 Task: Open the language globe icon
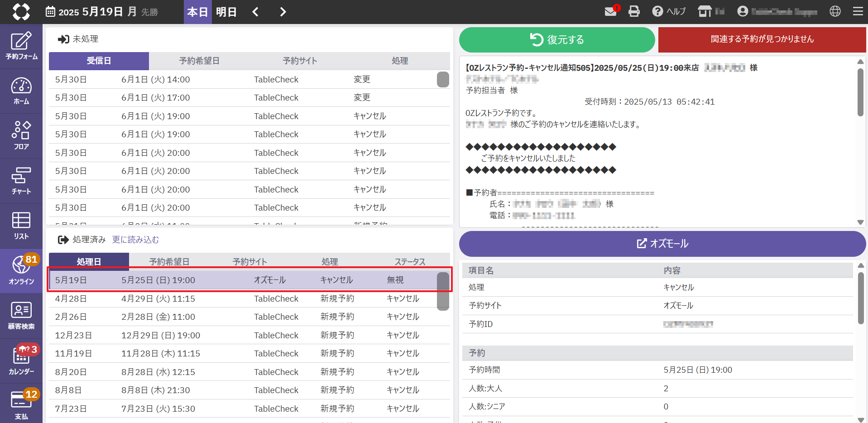(835, 11)
